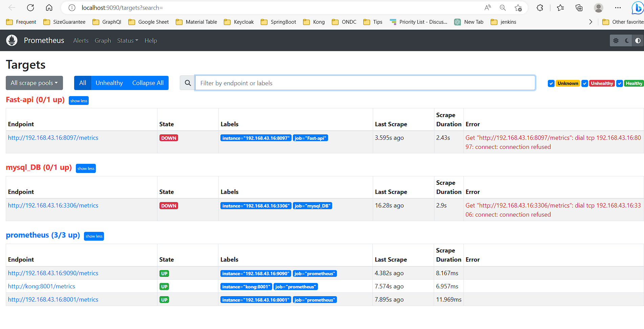Toggle the Unhealthy targets checkbox
Image resolution: width=644 pixels, height=329 pixels.
pyautogui.click(x=585, y=84)
